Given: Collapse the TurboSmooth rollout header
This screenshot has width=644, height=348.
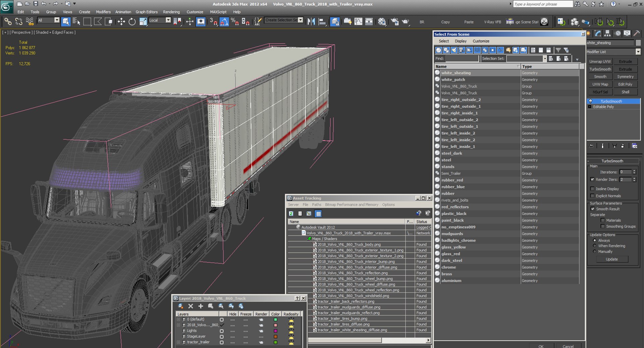Looking at the screenshot, I should tap(612, 161).
